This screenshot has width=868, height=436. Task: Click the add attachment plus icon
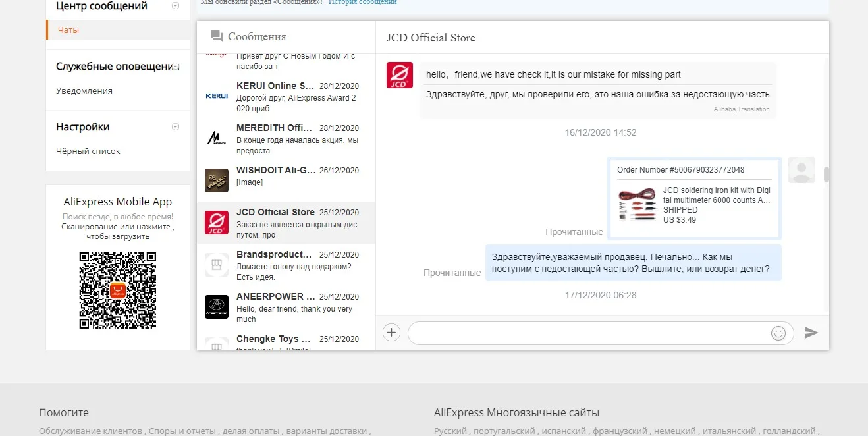[x=391, y=333]
